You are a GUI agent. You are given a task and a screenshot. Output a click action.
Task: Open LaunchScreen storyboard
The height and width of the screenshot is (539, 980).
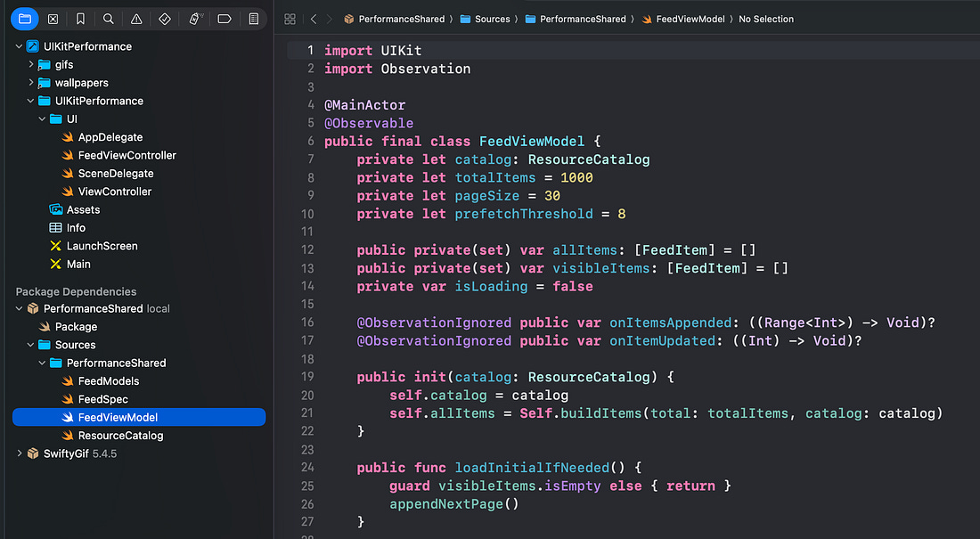pyautogui.click(x=102, y=246)
